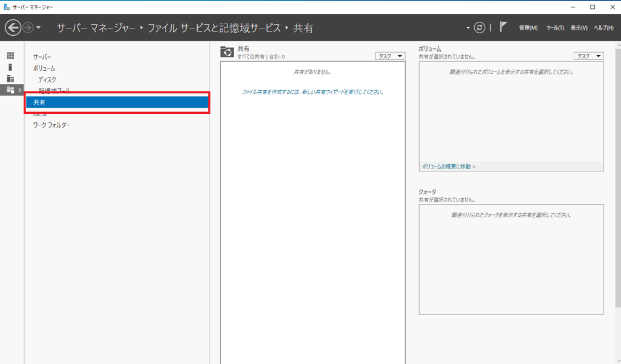Click the refresh icon in header
This screenshot has height=364, width=621.
click(480, 28)
